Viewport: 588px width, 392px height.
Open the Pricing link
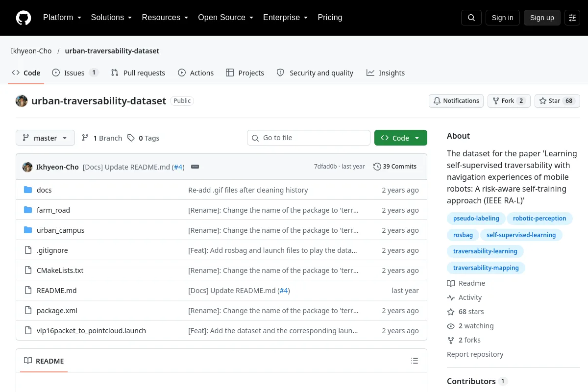point(330,18)
